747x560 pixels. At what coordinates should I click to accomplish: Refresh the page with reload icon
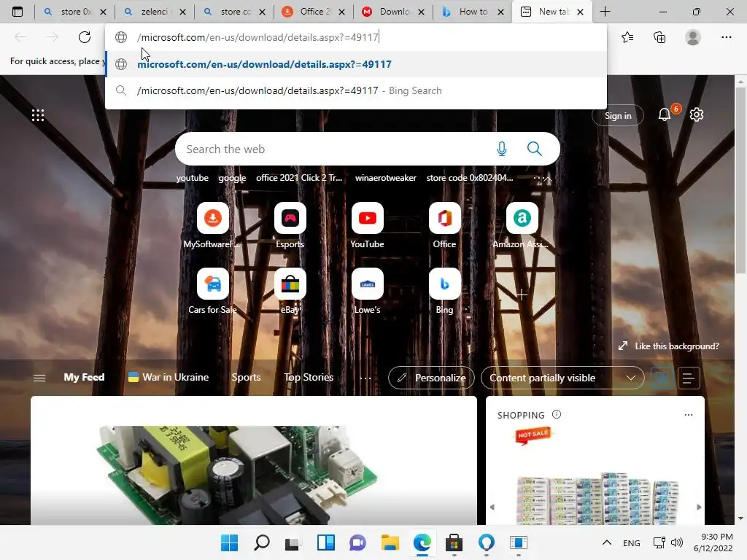coord(85,37)
